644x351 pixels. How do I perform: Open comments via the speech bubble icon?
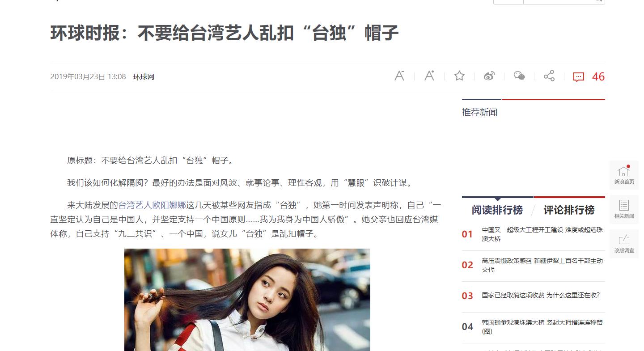[579, 77]
